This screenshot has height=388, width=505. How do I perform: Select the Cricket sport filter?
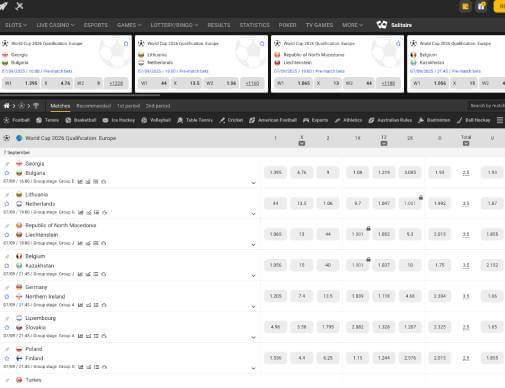coord(231,120)
